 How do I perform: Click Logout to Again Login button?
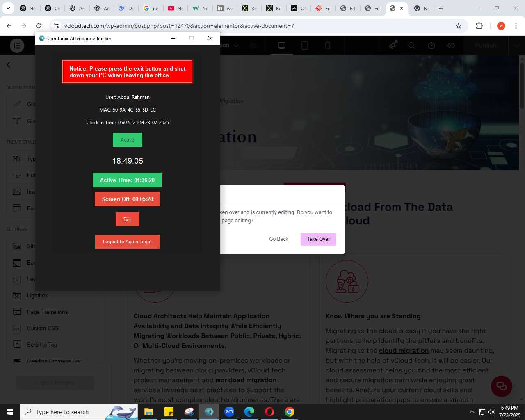tap(127, 242)
